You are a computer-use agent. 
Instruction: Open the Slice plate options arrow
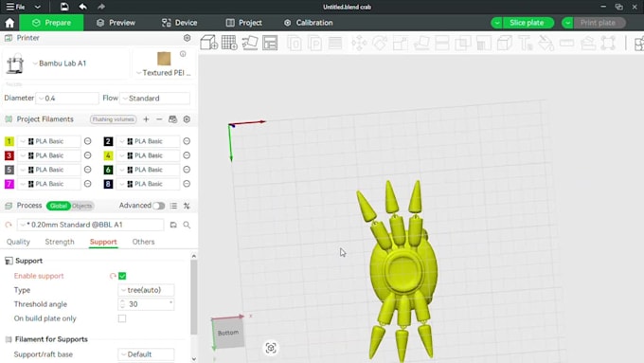496,23
